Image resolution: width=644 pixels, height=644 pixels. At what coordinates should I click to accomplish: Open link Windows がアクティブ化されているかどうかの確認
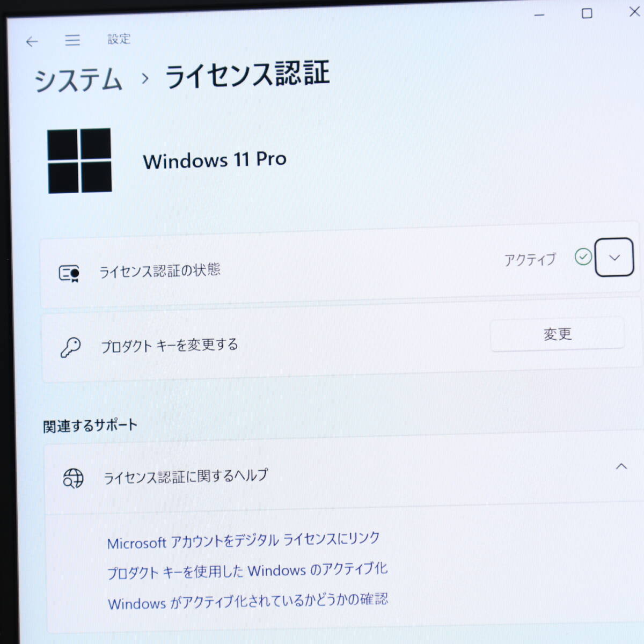(248, 602)
